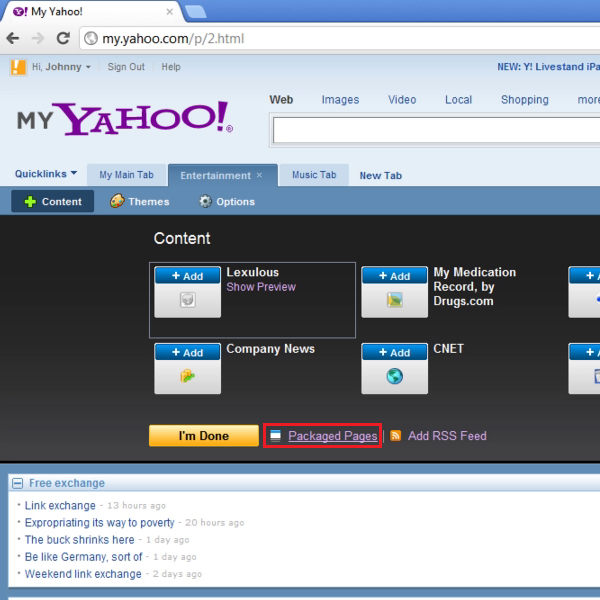This screenshot has height=600, width=600.
Task: Click inside the Yahoo search box
Action: click(436, 130)
